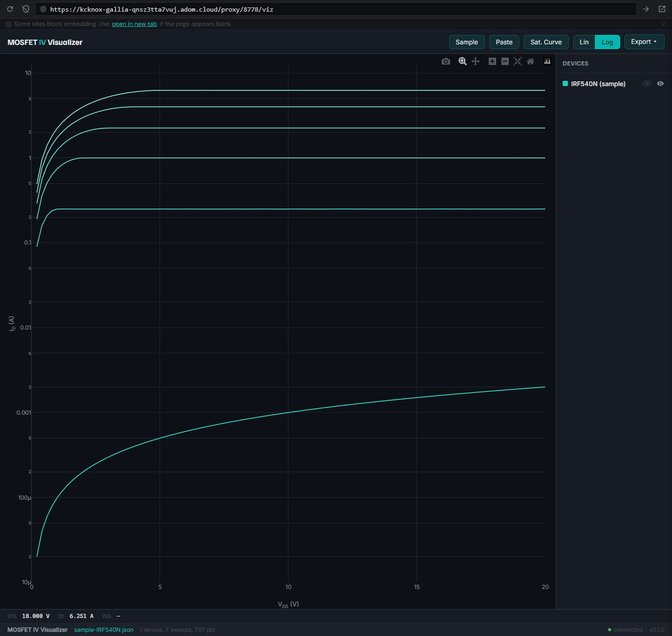The width and height of the screenshot is (672, 636).
Task: Click the sample-IRF540N.json filename in status bar
Action: pos(104,630)
